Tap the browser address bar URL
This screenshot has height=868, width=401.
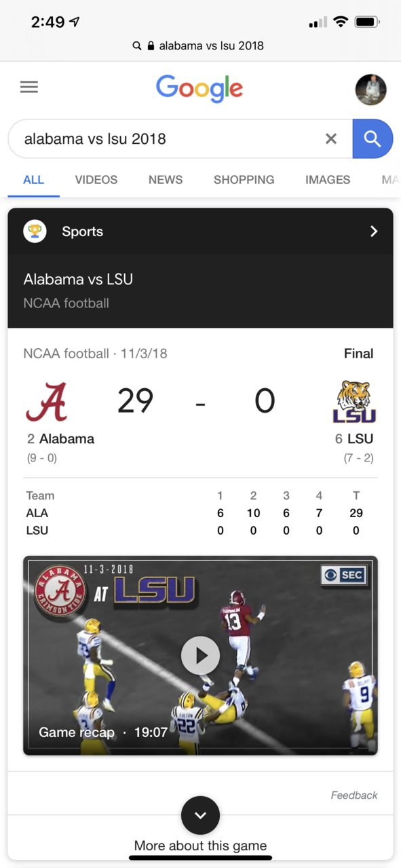tap(200, 45)
